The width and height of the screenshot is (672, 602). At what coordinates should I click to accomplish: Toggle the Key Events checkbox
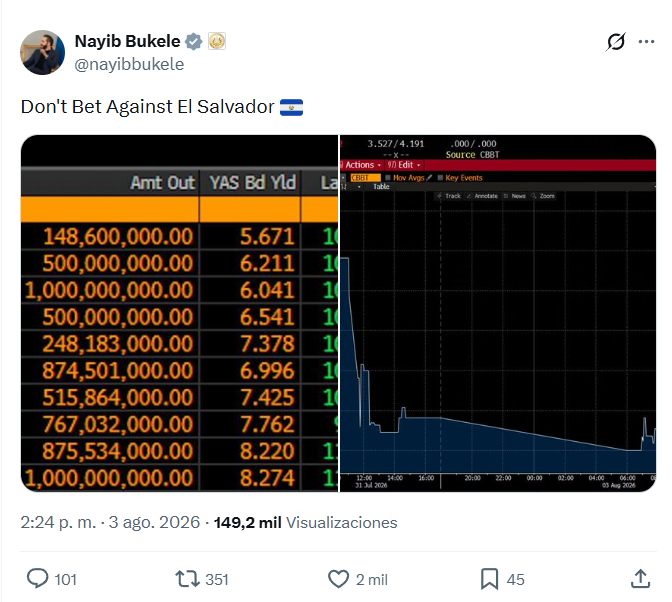click(x=440, y=177)
